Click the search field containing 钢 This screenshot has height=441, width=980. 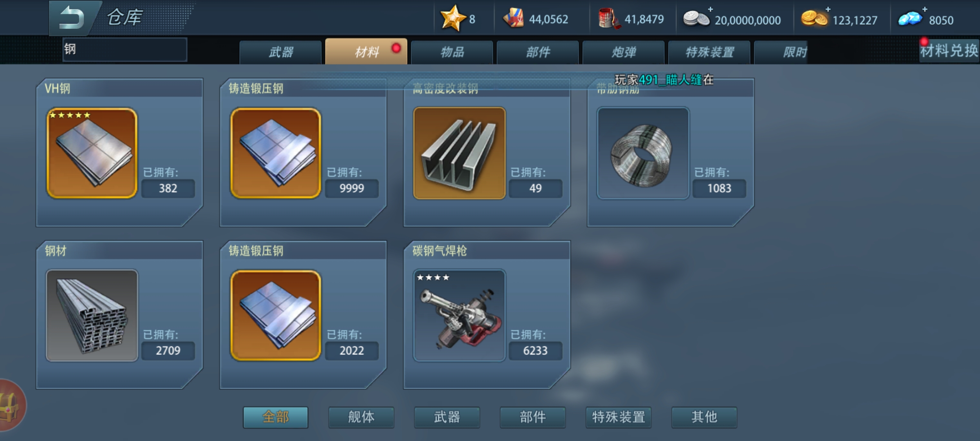[125, 49]
